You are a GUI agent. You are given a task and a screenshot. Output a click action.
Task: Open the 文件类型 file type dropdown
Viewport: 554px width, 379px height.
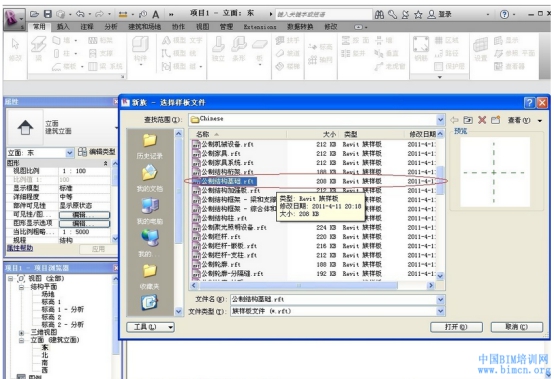[440, 311]
